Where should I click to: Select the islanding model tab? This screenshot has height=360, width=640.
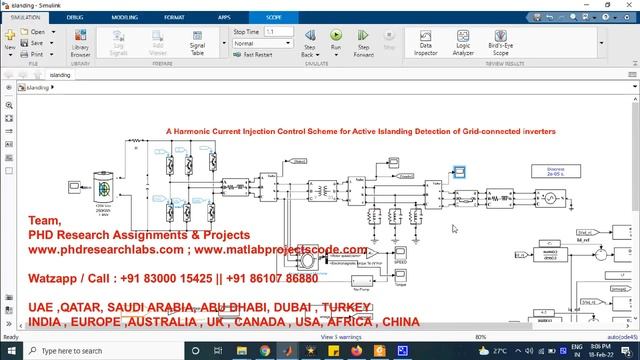click(x=60, y=75)
